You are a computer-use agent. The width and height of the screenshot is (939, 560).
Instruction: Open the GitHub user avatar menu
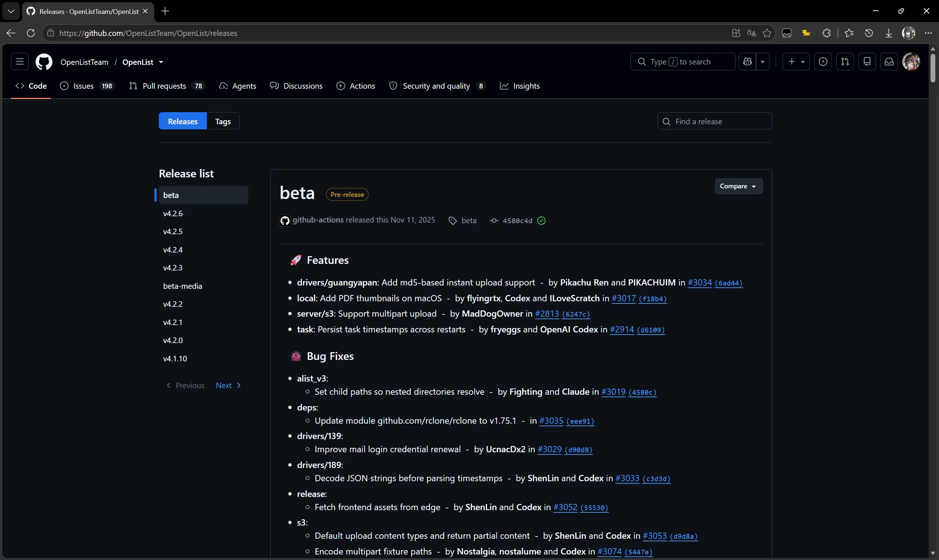911,62
